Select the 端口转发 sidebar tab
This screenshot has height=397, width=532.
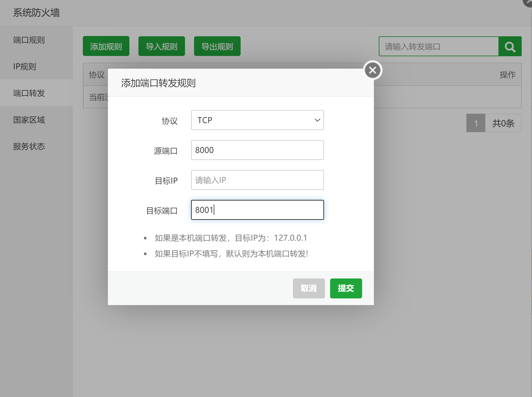tap(29, 93)
